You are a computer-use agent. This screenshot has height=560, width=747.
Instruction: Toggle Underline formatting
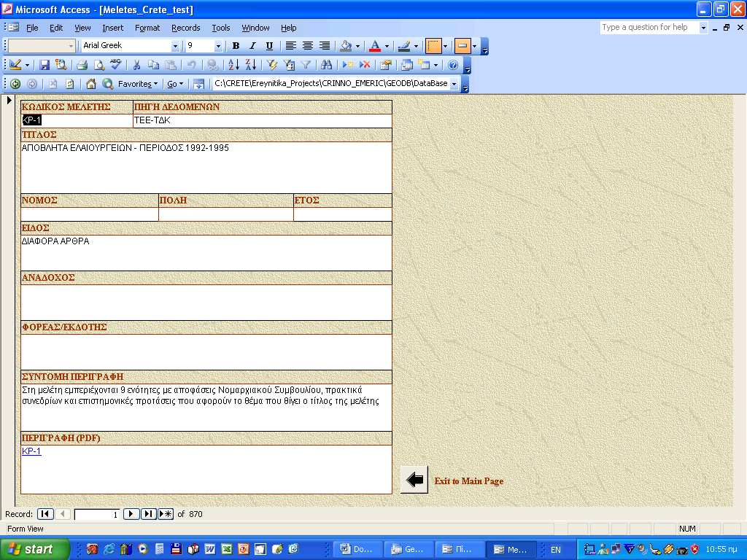coord(269,46)
